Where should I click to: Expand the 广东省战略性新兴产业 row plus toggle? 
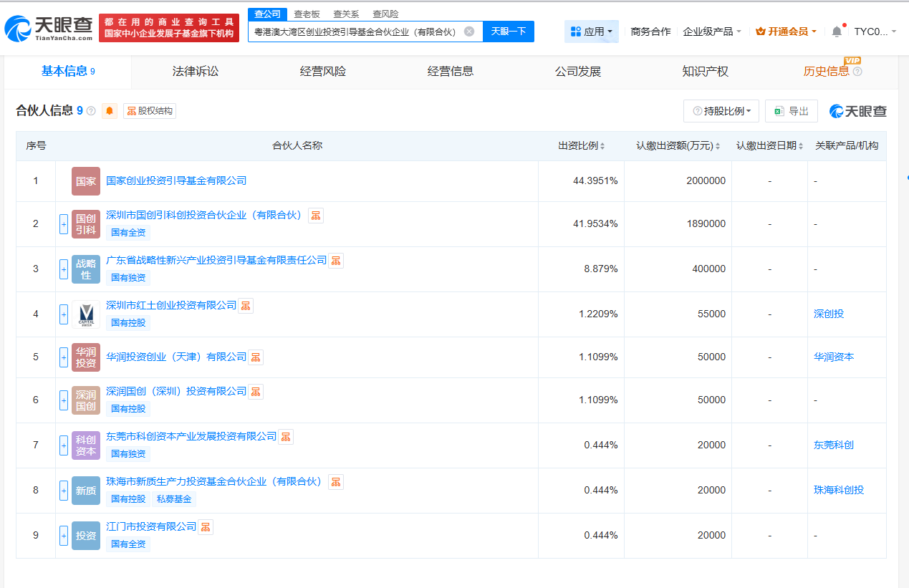64,269
